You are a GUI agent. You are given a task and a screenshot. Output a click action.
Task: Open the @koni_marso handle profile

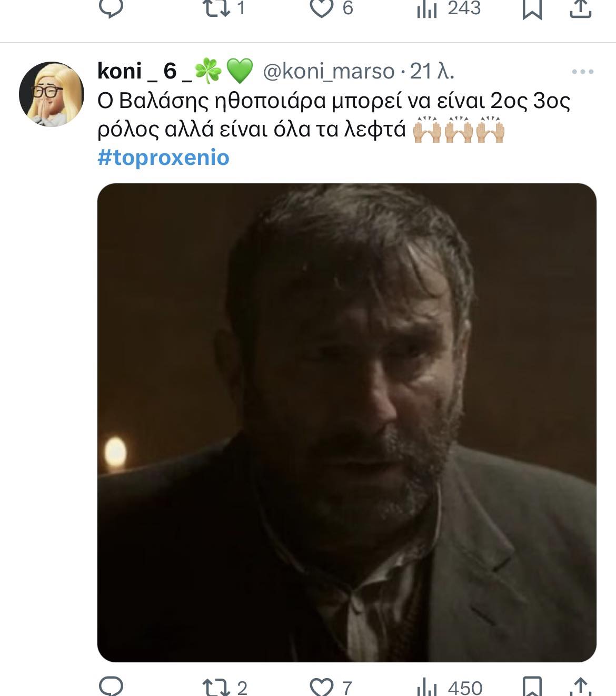click(x=329, y=71)
